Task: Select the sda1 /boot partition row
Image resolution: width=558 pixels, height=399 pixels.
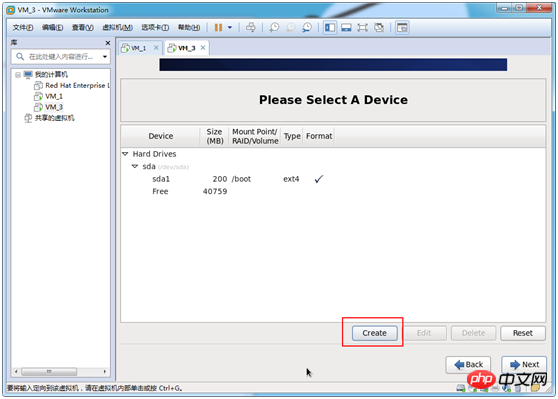Action: coord(333,179)
